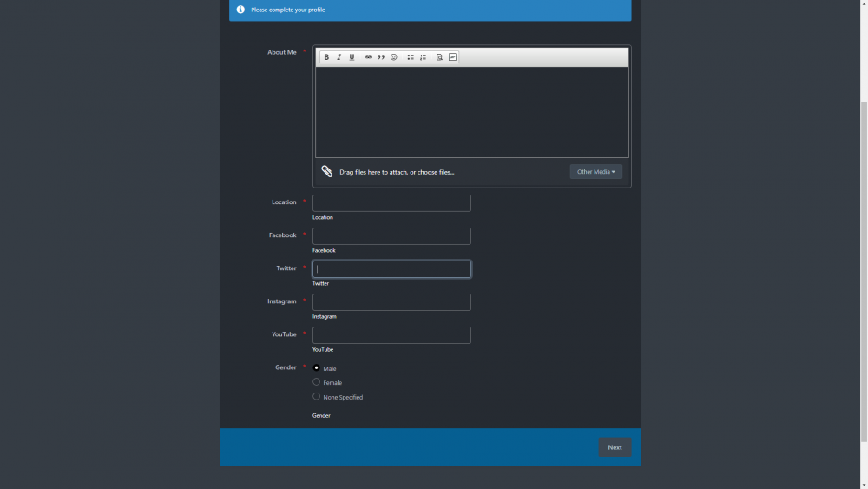868x489 pixels.
Task: Insert a quote block in About Me
Action: pyautogui.click(x=380, y=57)
